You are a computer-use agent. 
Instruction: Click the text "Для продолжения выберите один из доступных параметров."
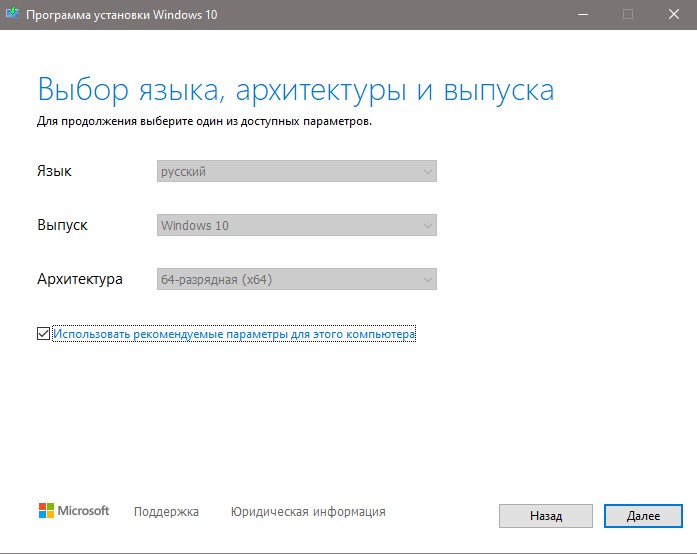(x=204, y=121)
